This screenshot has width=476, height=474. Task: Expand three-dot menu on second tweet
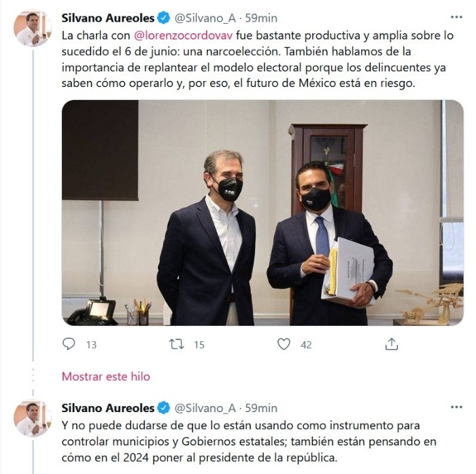click(x=456, y=407)
